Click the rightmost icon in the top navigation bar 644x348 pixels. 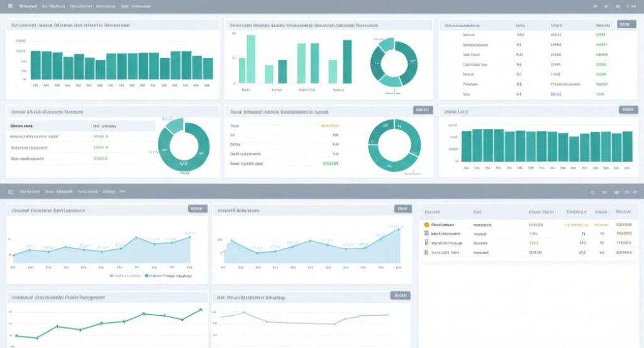coord(633,6)
